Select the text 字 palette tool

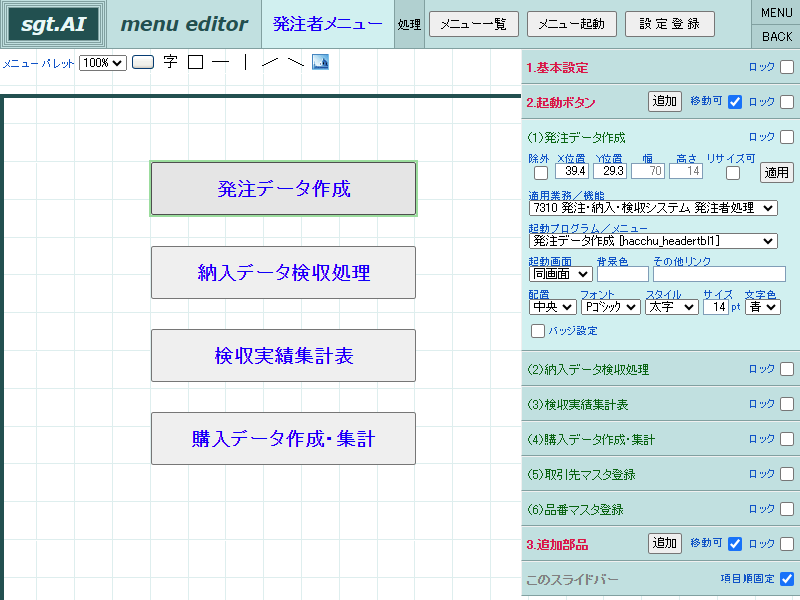[170, 62]
